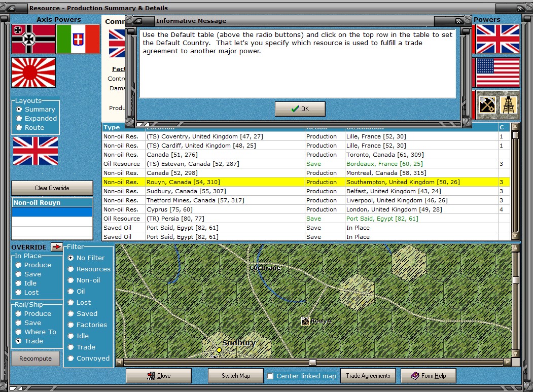Open Form Help
The image size is (533, 392).
point(429,376)
